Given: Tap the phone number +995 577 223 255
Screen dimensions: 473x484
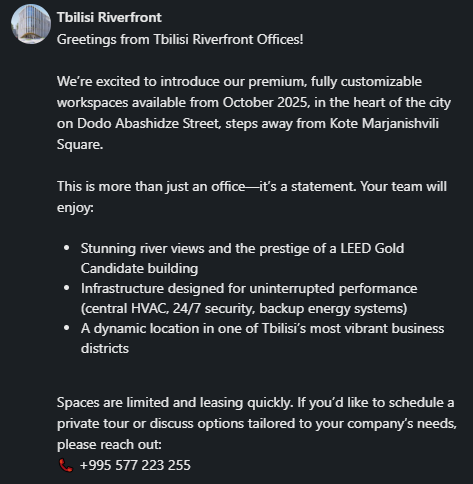Looking at the screenshot, I should (135, 465).
